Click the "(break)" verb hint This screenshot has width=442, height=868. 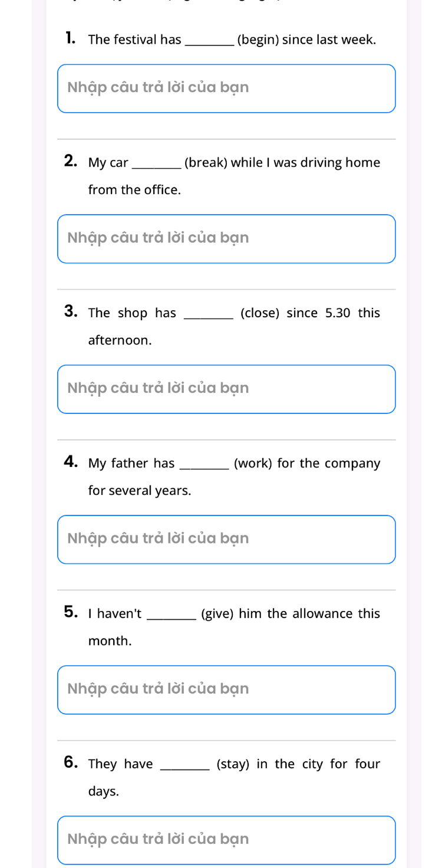[206, 163]
